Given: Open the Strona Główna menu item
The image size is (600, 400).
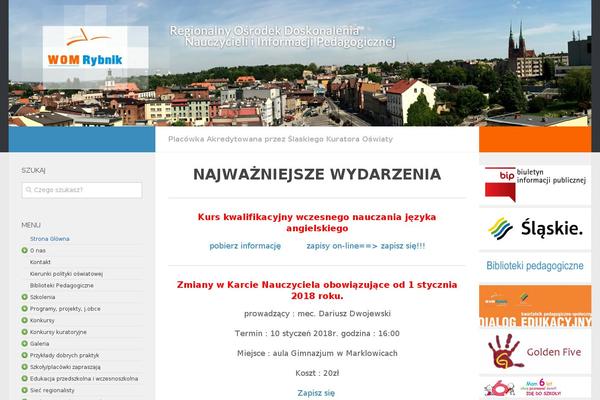Looking at the screenshot, I should pos(50,239).
